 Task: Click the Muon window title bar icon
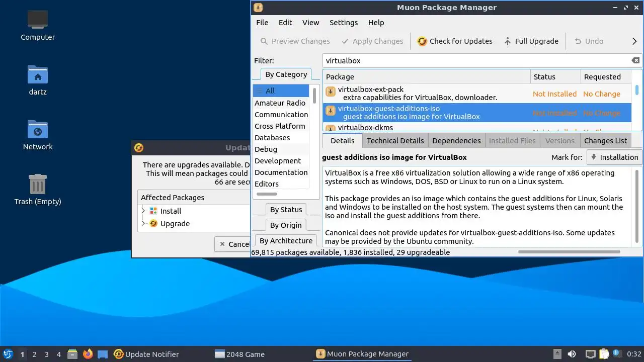pos(258,7)
